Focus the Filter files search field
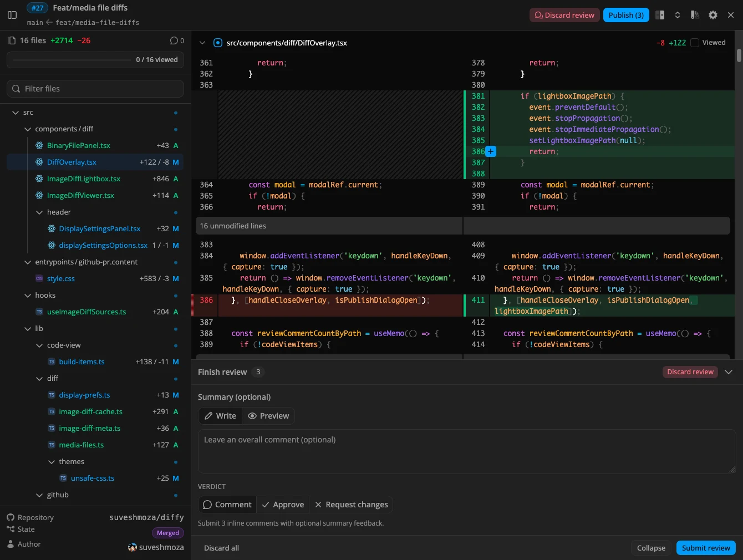Image resolution: width=743 pixels, height=560 pixels. click(95, 89)
